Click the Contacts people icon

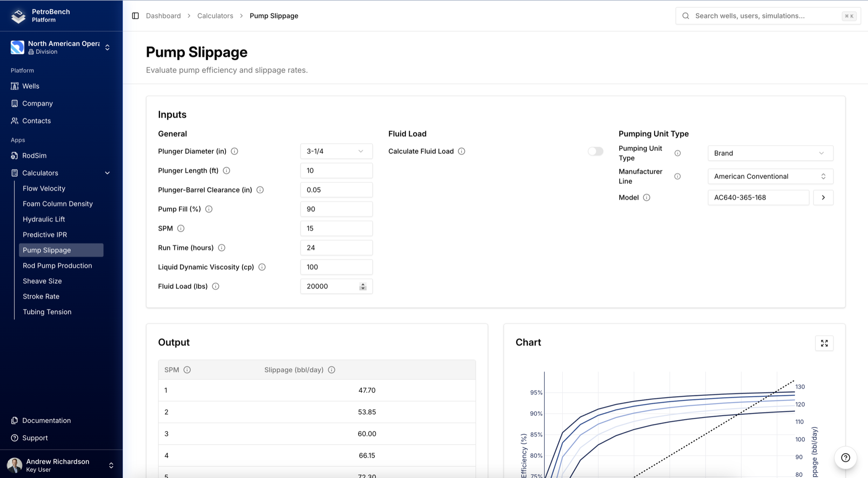pos(15,121)
